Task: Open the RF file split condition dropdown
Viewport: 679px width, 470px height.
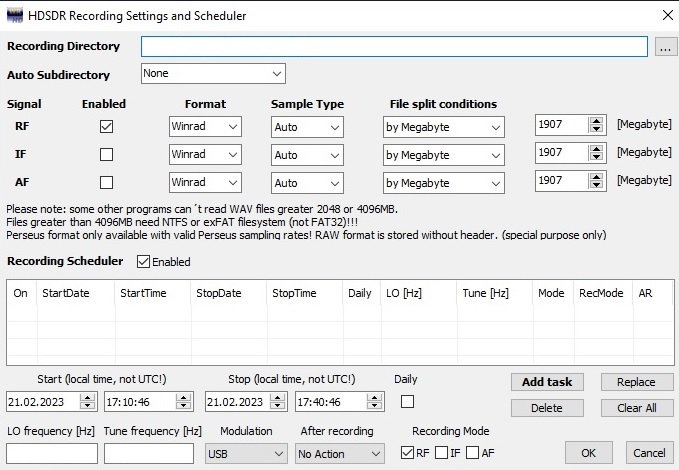Action: (x=443, y=127)
